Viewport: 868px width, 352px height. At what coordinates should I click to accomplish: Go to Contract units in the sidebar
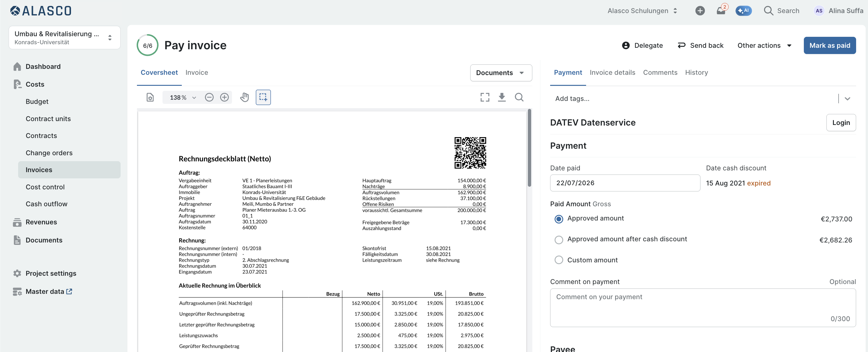point(48,119)
